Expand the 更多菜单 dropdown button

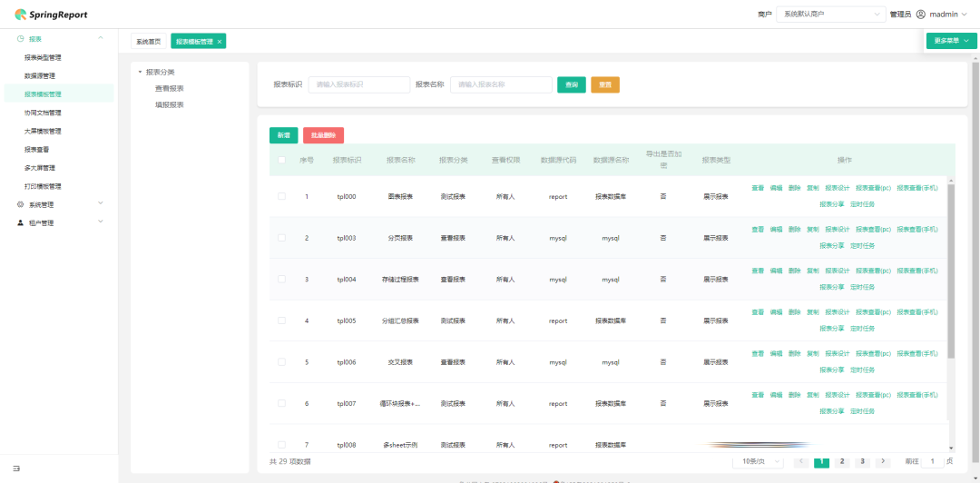951,41
